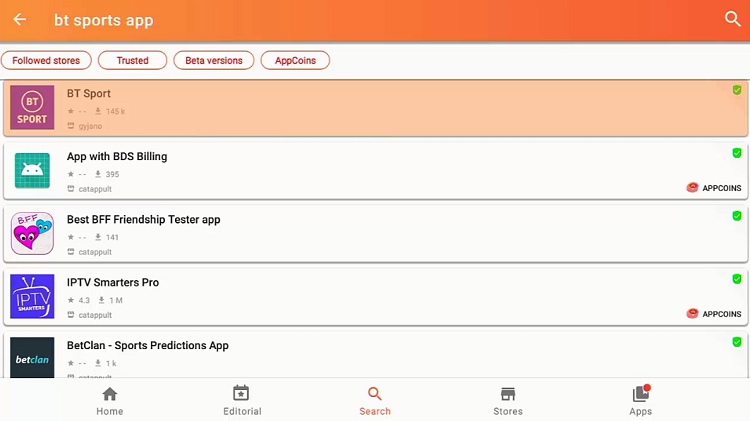Select BetClan - Sports Predictions App title

click(148, 345)
